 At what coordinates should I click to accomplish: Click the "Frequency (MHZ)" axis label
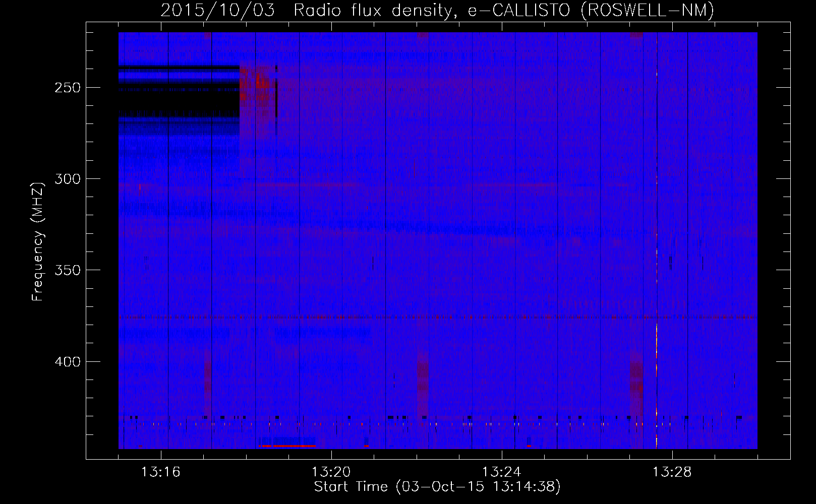click(38, 242)
